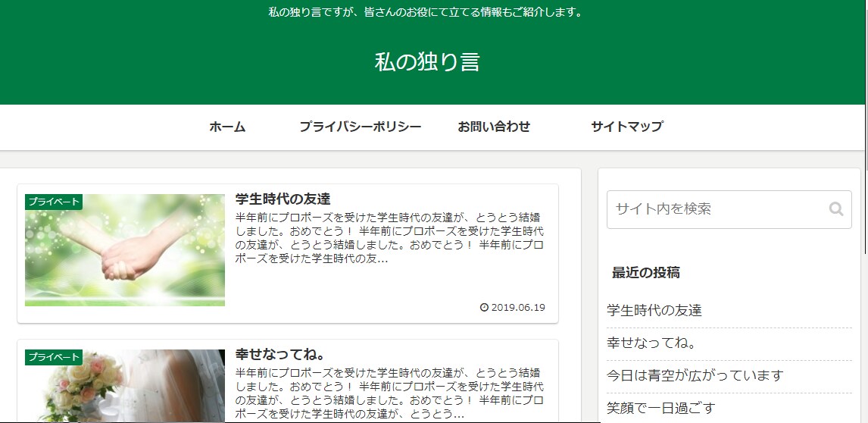Viewport: 868px width, 423px height.
Task: Click excerpt text under 学生時代の友達
Action: (x=389, y=237)
